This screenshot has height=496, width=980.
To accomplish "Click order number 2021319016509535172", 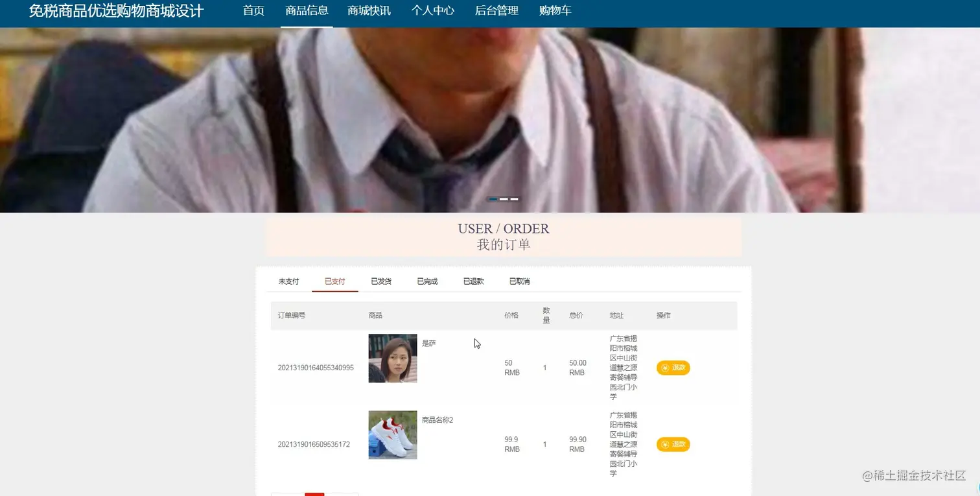I will click(x=314, y=445).
